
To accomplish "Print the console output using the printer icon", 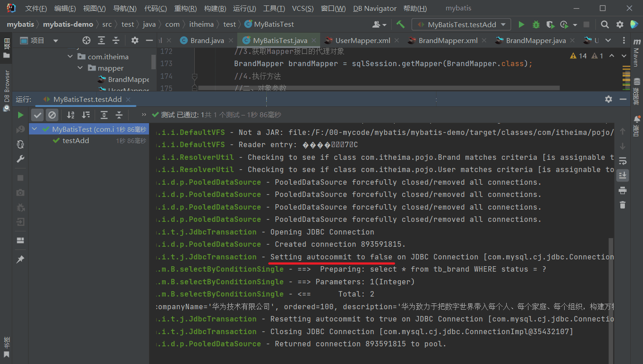I will 623,190.
